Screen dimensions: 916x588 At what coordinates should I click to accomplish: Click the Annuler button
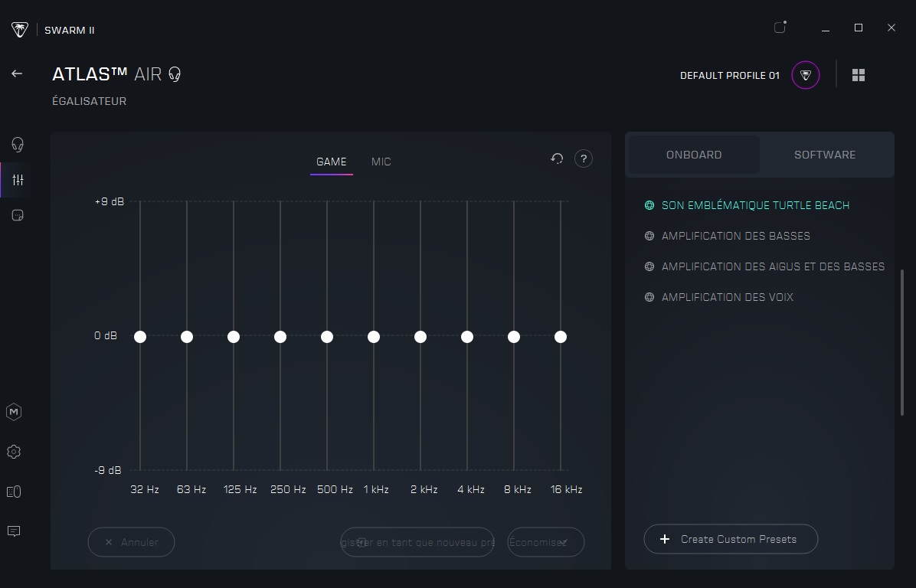[x=131, y=542]
